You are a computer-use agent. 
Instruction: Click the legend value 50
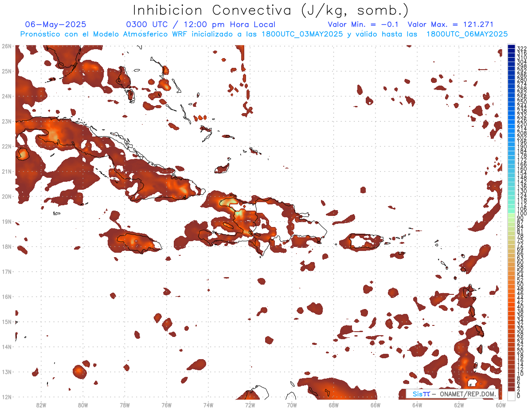point(520,285)
